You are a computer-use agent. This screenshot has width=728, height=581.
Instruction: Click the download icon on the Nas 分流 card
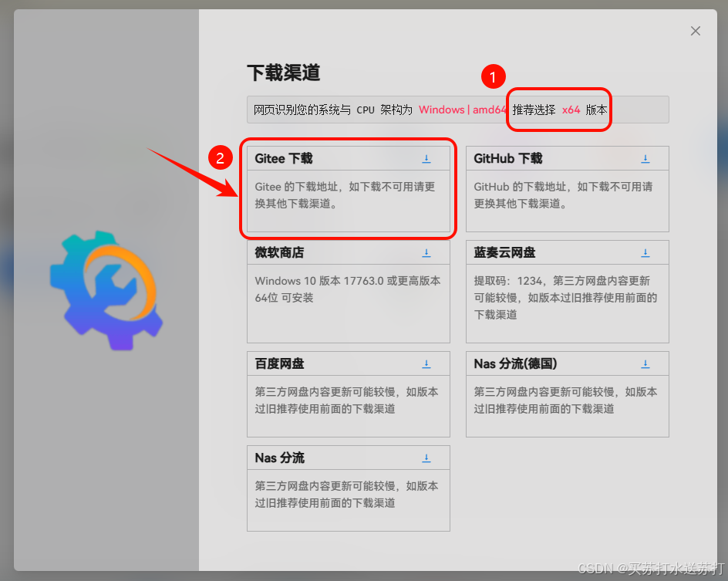click(x=426, y=458)
